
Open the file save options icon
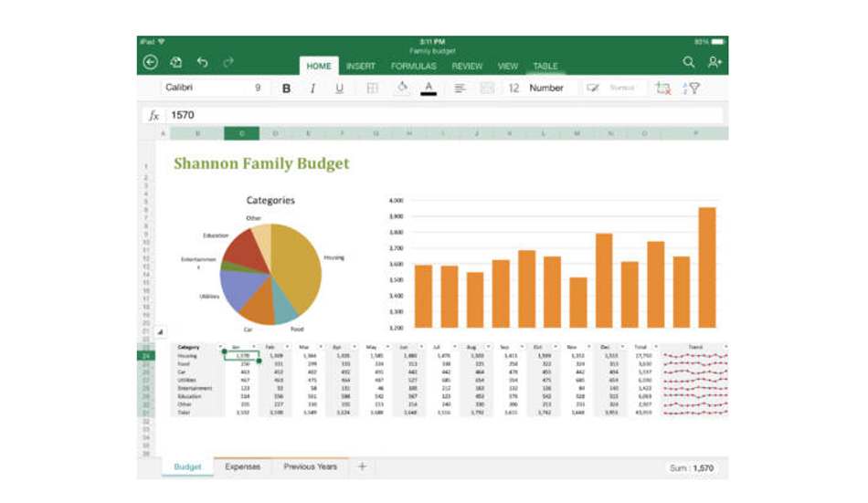[x=176, y=62]
